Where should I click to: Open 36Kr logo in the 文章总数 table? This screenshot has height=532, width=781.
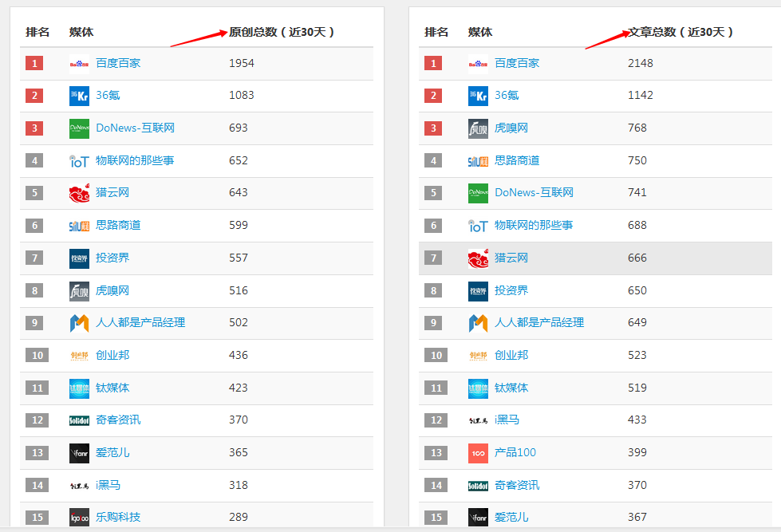click(478, 97)
